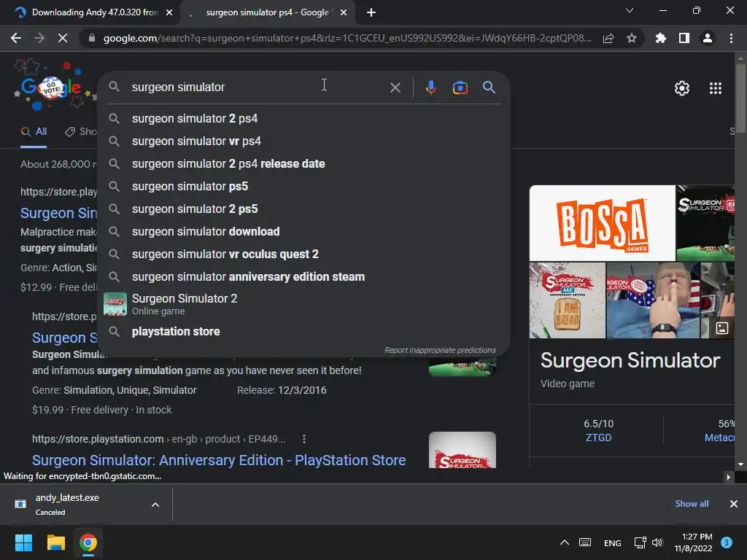747x560 pixels.
Task: Open Google apps grid
Action: tap(716, 88)
